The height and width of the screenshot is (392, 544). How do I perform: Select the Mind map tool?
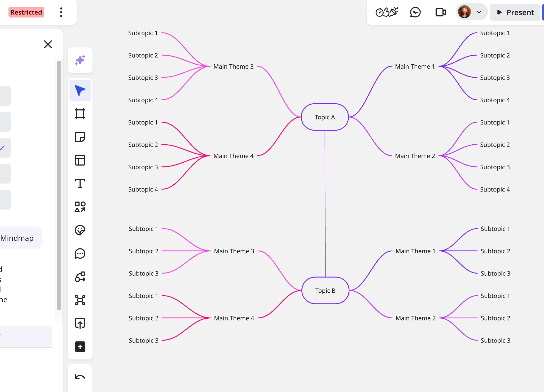click(80, 300)
